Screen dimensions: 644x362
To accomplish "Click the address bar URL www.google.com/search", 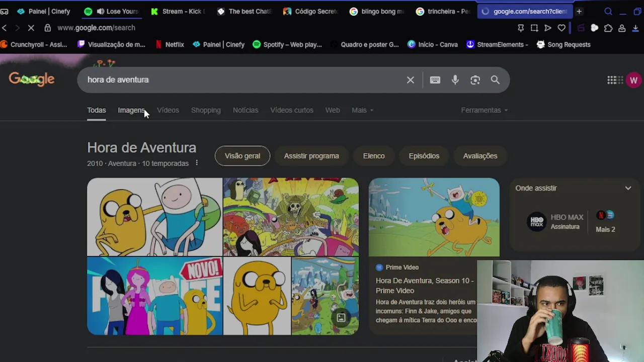I will (x=96, y=28).
